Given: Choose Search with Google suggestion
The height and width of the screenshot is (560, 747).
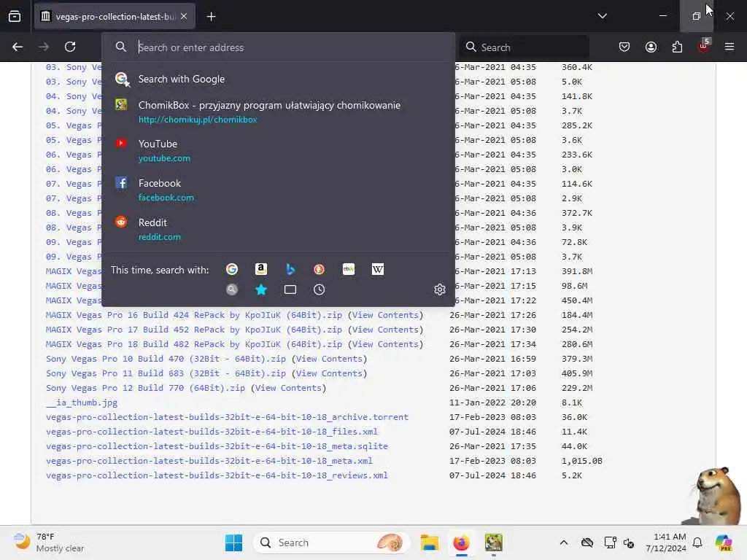Looking at the screenshot, I should pos(278,79).
